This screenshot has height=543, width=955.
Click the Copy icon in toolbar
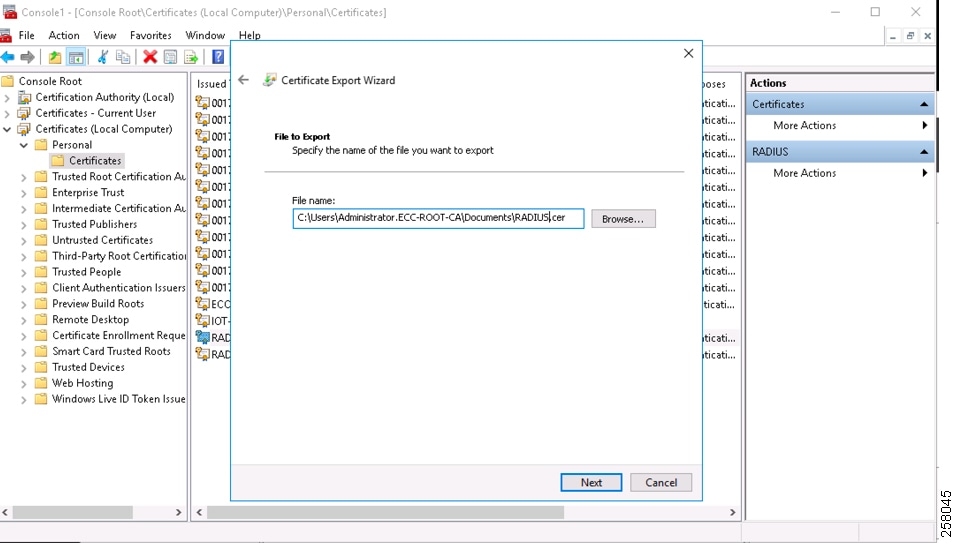coord(123,57)
